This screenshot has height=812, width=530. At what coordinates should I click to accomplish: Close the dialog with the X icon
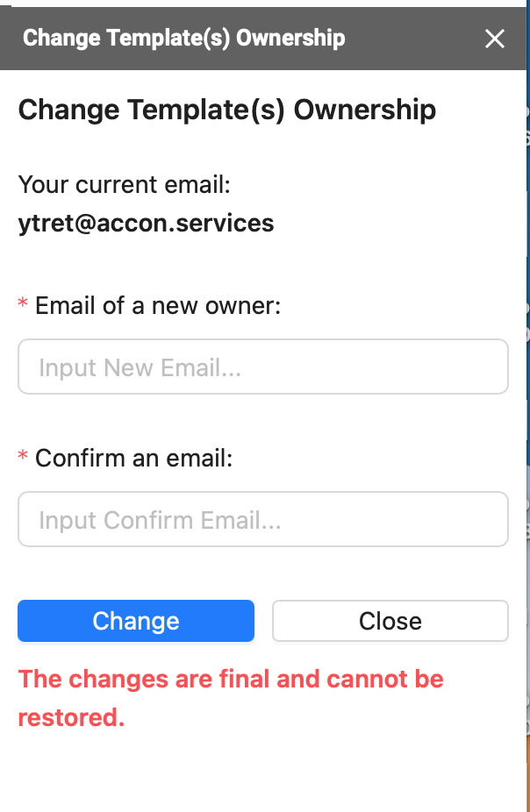494,39
